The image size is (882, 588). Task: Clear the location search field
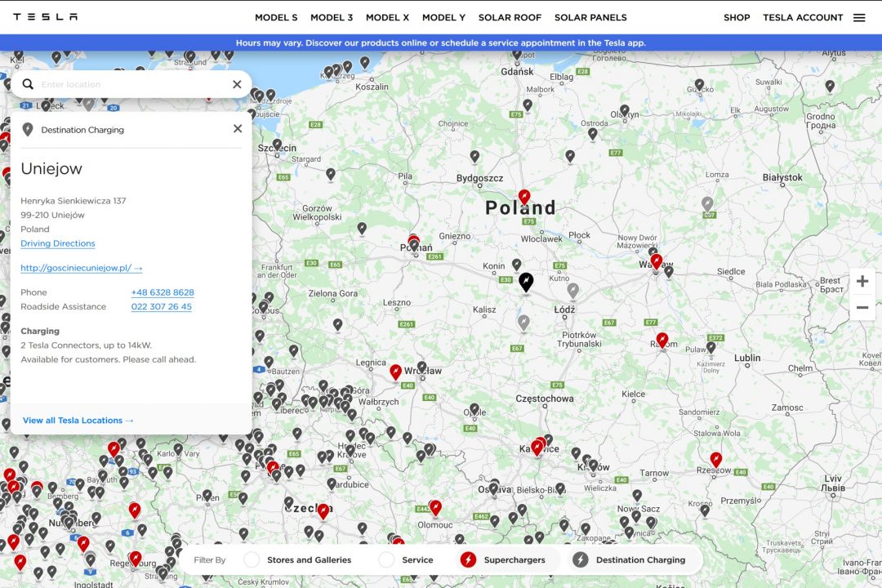[237, 84]
